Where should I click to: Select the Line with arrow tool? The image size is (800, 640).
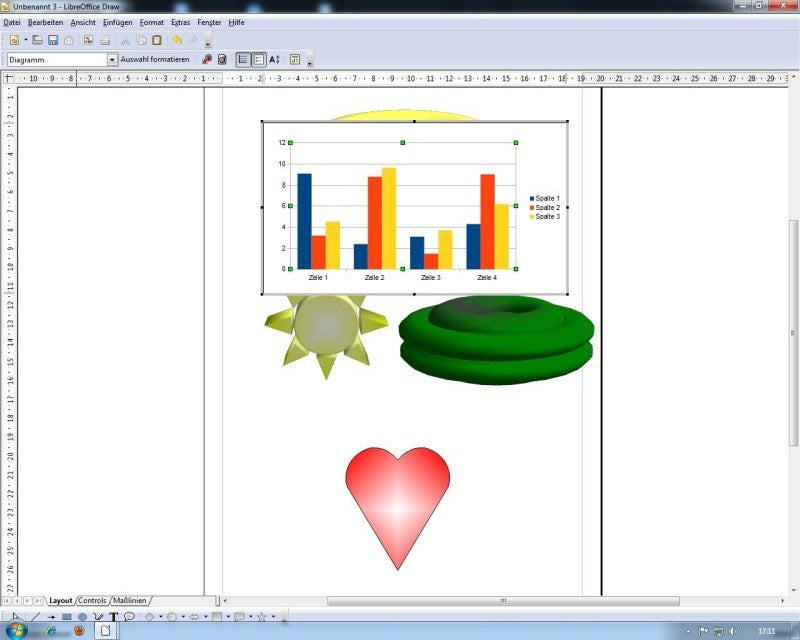51,617
